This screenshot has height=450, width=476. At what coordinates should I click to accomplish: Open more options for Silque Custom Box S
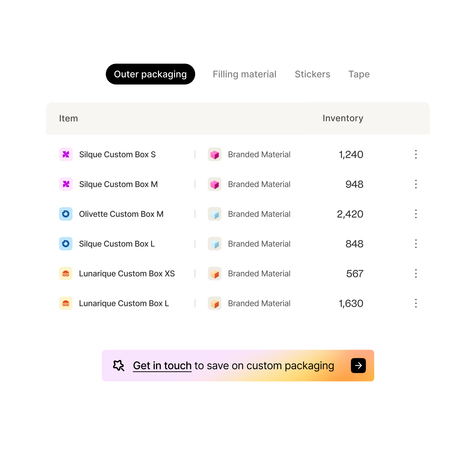pyautogui.click(x=416, y=154)
